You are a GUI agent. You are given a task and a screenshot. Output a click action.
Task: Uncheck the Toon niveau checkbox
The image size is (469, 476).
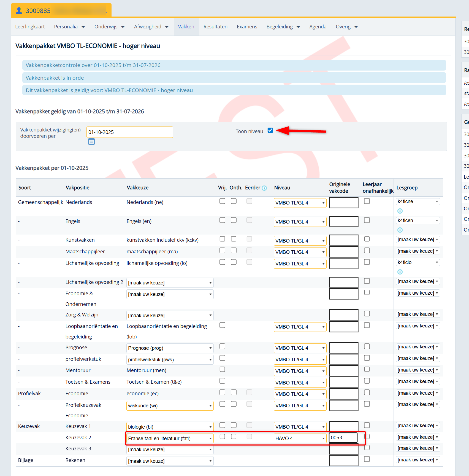pyautogui.click(x=270, y=130)
